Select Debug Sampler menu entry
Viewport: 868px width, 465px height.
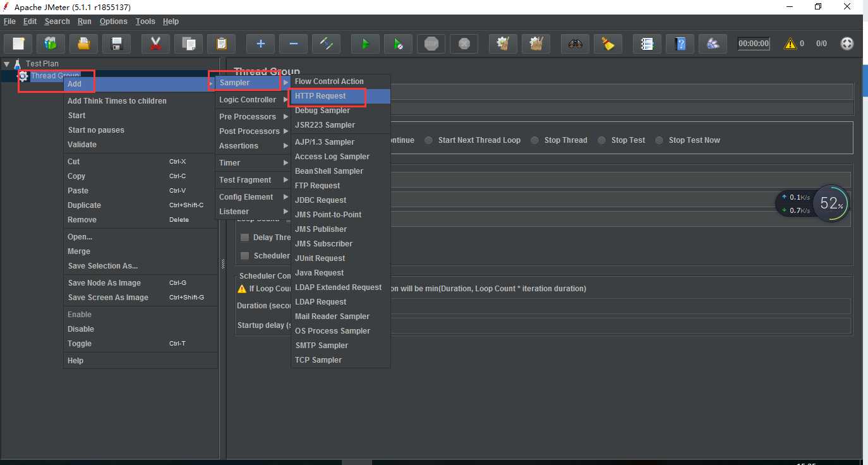coord(341,111)
